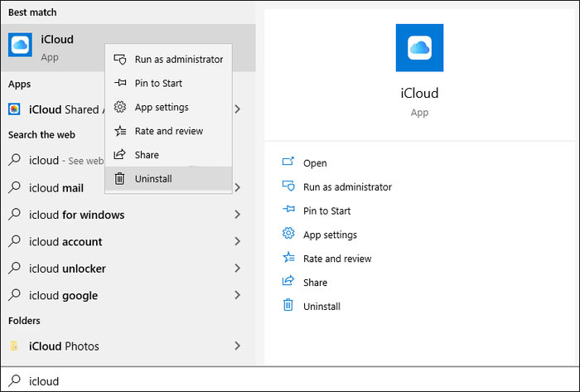Click the search icon beside icloud account
580x392 pixels.
click(x=14, y=240)
